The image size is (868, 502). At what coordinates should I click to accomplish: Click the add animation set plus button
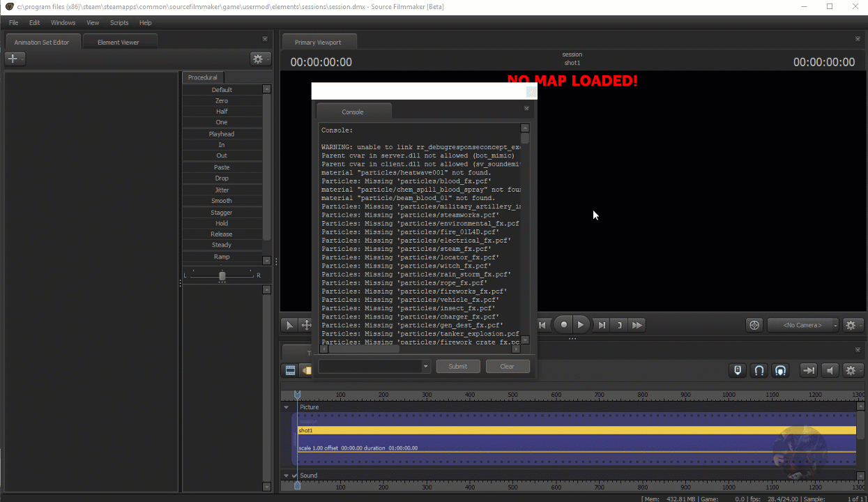pyautogui.click(x=15, y=59)
